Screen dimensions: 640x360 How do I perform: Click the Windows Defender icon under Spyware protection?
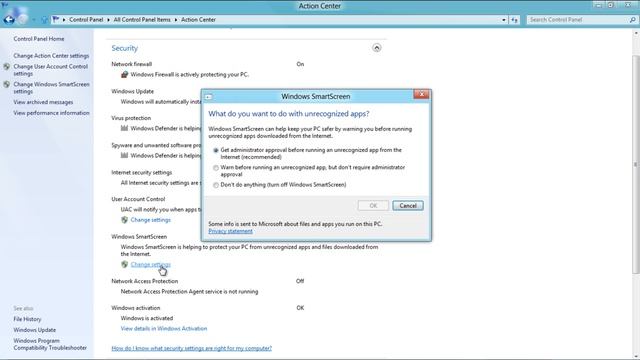124,155
